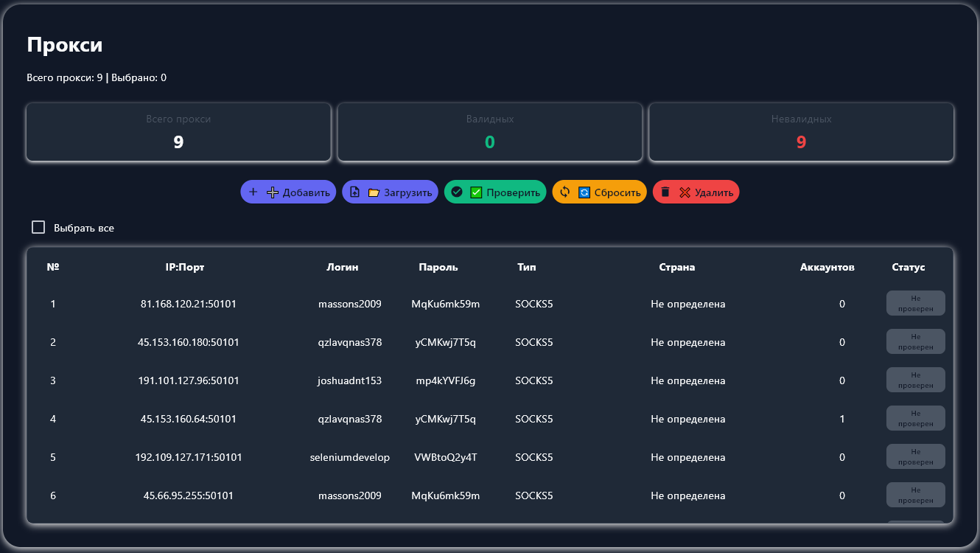
Task: Open the "Невалидных" statistics card
Action: pyautogui.click(x=801, y=132)
